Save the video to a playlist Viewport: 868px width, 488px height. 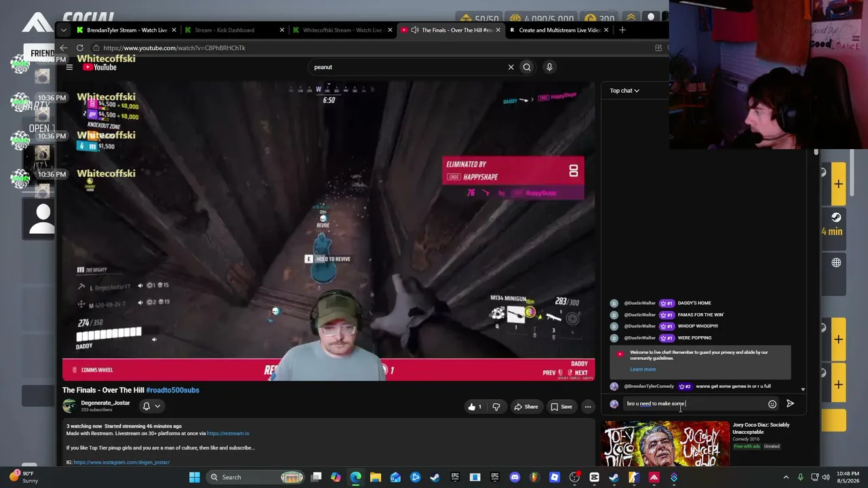[561, 407]
